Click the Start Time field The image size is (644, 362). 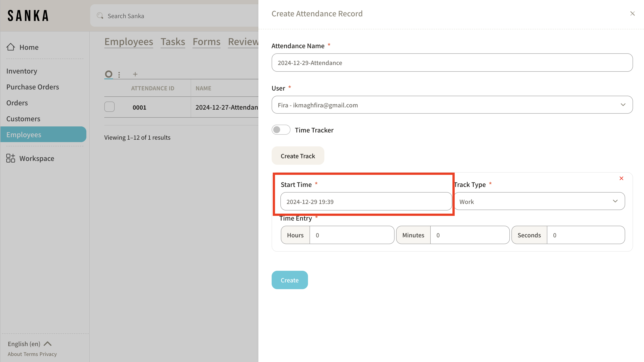(366, 201)
